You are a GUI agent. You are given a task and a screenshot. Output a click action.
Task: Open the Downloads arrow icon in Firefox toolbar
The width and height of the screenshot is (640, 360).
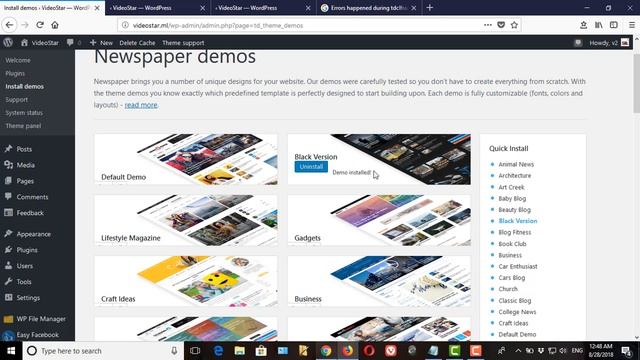583,25
